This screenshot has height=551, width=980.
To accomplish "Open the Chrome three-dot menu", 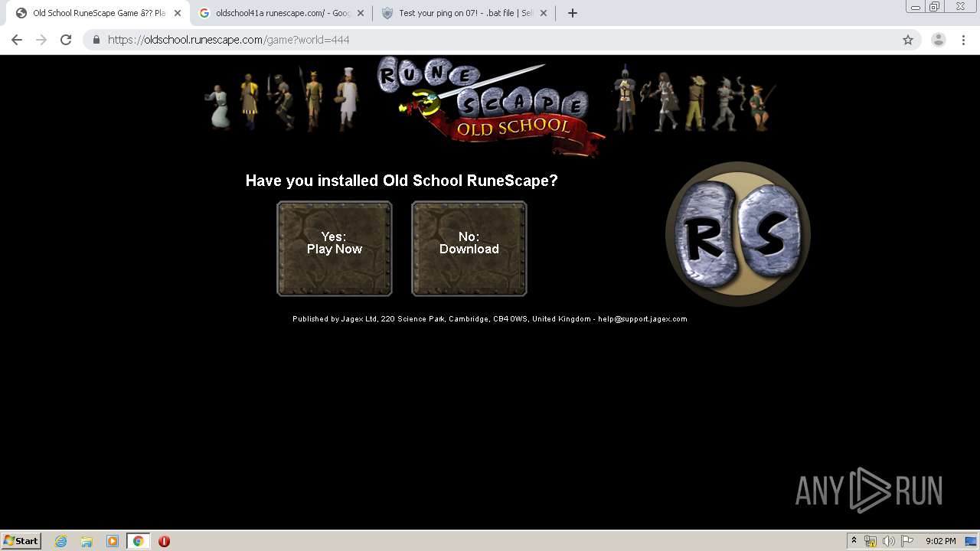I will tap(964, 40).
